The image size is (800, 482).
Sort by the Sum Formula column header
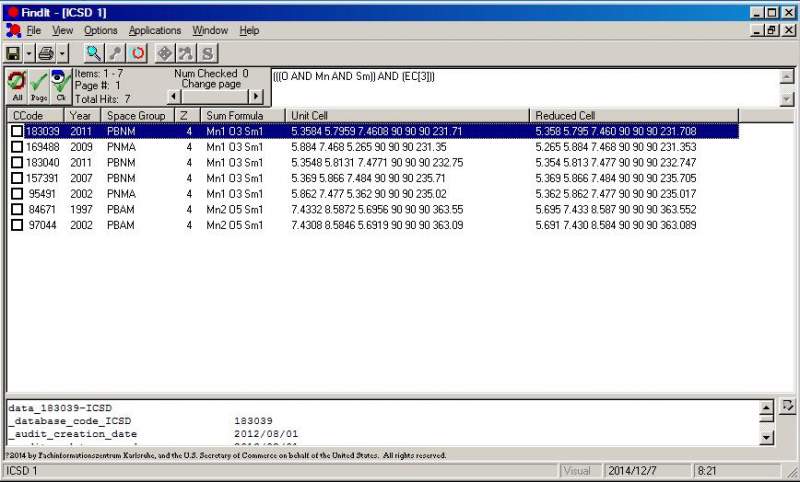point(243,116)
